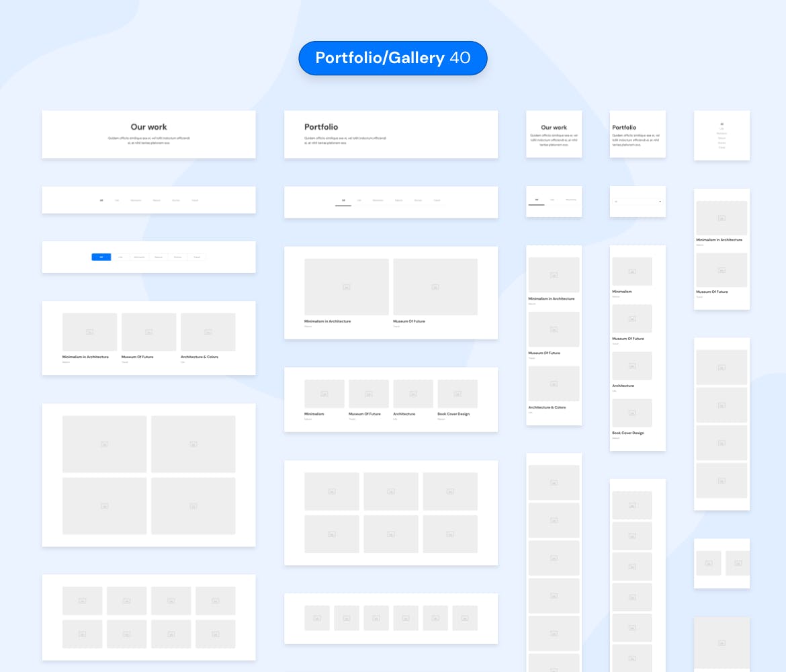This screenshot has height=672, width=786.
Task: Click the blue 'All' filter button
Action: pyautogui.click(x=101, y=257)
